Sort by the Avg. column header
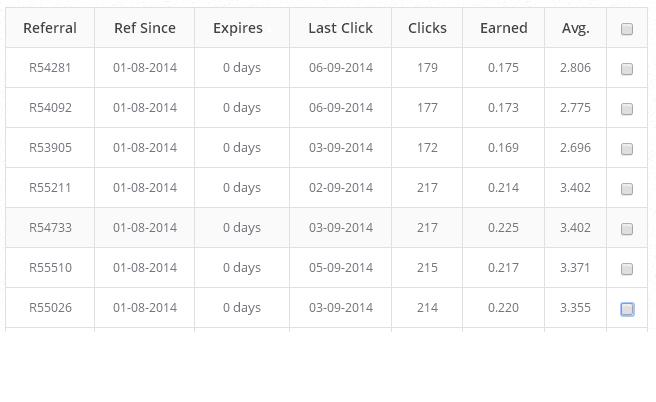 575,28
